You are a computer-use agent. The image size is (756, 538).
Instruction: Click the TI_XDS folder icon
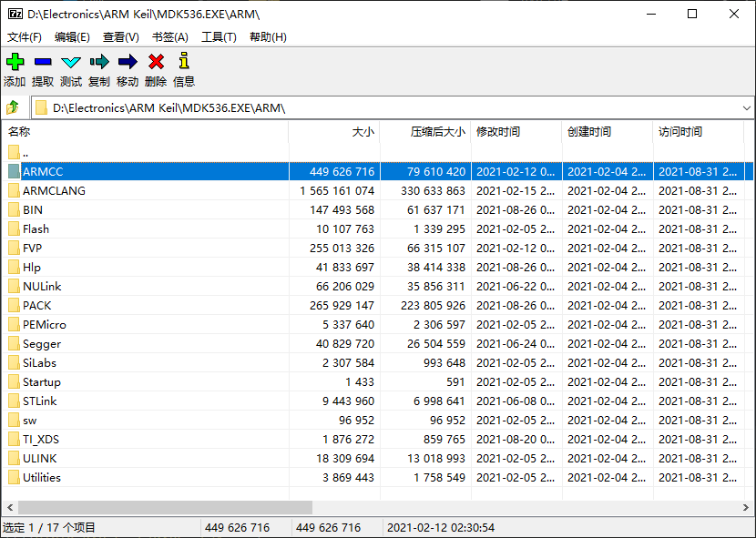(x=14, y=440)
